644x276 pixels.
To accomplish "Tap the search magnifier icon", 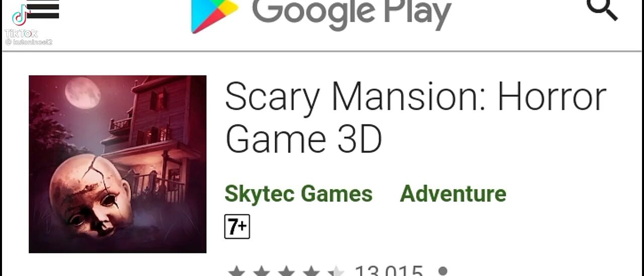I will pyautogui.click(x=602, y=10).
